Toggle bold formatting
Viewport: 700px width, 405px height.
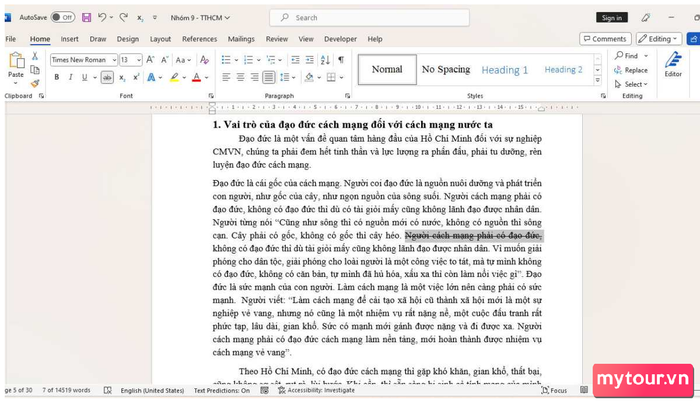click(57, 77)
